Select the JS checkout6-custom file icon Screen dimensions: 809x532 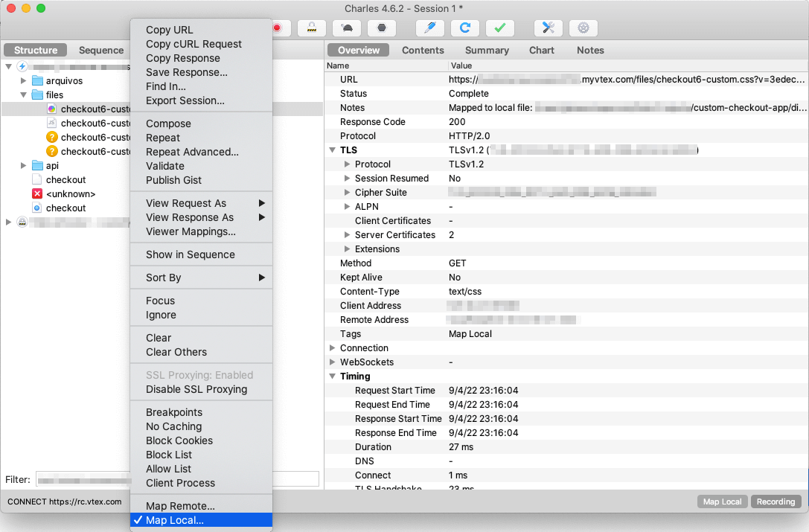pos(51,123)
